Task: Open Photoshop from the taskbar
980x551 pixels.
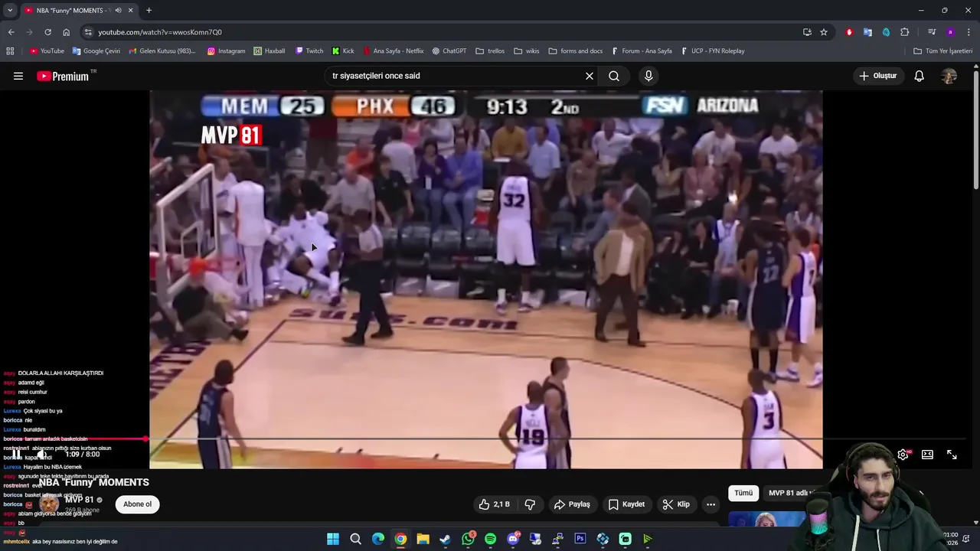Action: [580, 539]
